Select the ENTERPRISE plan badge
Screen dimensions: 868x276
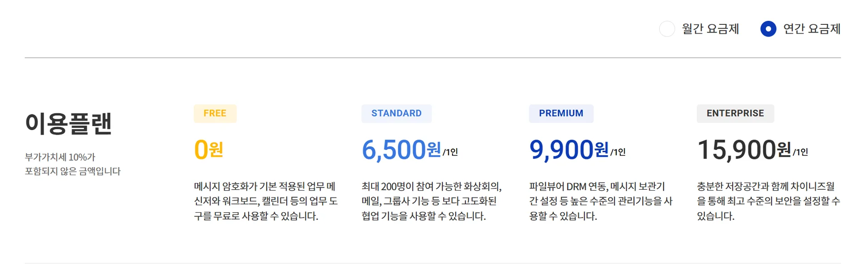click(x=735, y=113)
